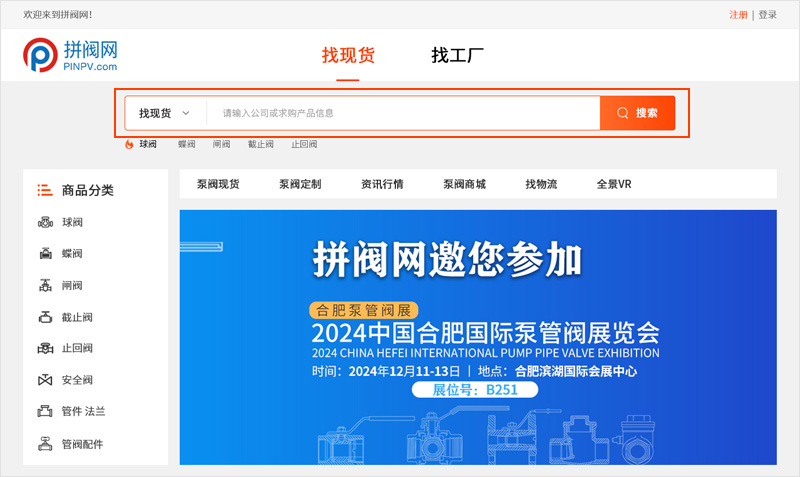Open the 泵阀定制 nav item
This screenshot has height=477, width=800.
coord(300,184)
